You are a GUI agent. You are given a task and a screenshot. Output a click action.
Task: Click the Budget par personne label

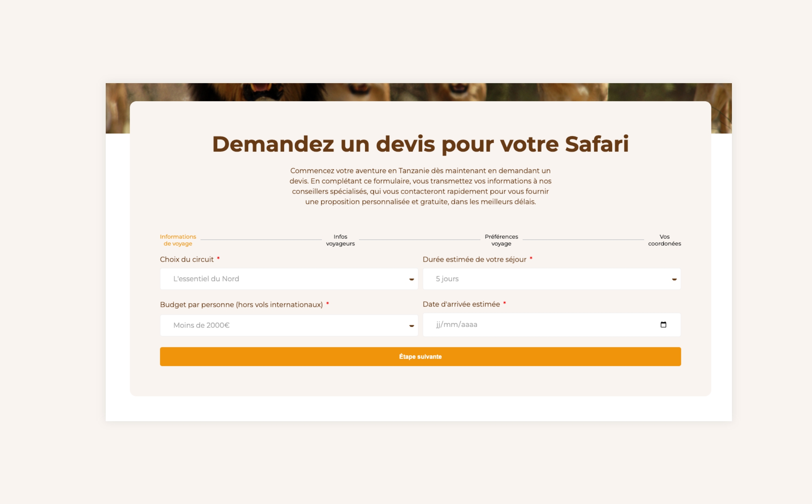pyautogui.click(x=241, y=305)
